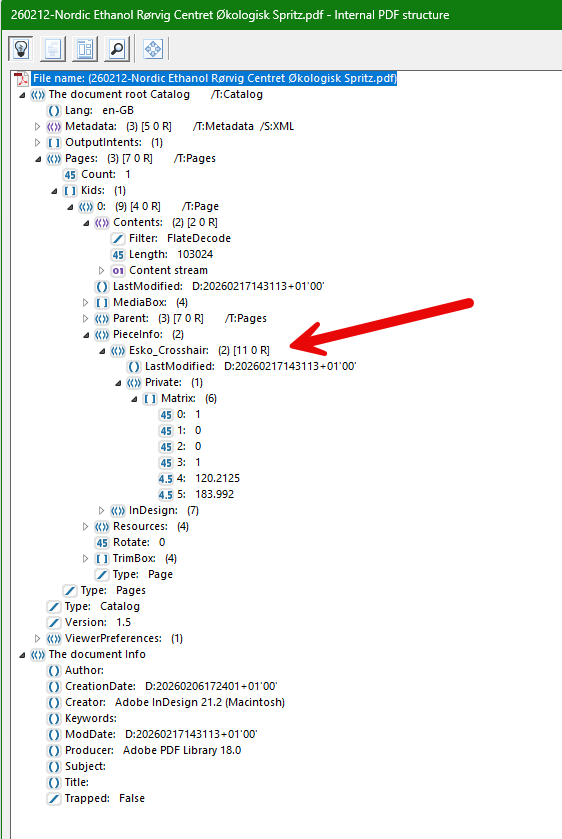Click the lightbulb icon in the toolbar
The image size is (562, 839).
(21, 49)
